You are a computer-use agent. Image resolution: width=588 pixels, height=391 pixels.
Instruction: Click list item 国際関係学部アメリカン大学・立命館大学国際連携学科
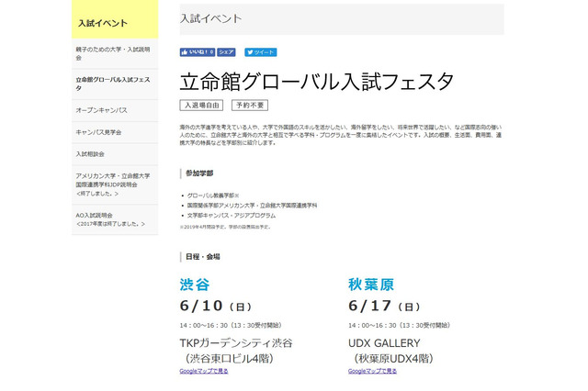coord(252,206)
